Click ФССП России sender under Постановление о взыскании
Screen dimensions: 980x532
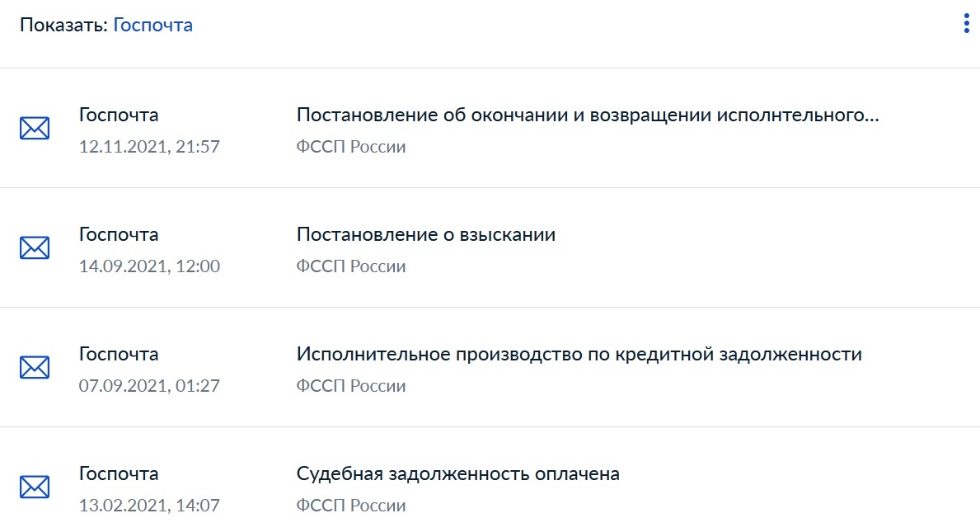point(351,266)
